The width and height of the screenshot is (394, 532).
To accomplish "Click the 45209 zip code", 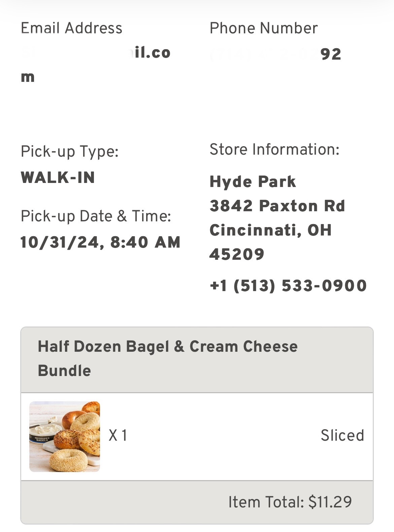I will tap(237, 254).
